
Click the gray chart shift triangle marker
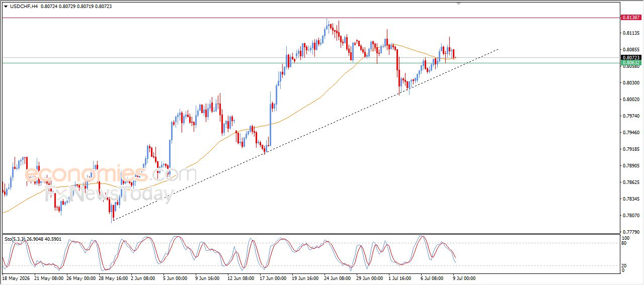pyautogui.click(x=458, y=4)
